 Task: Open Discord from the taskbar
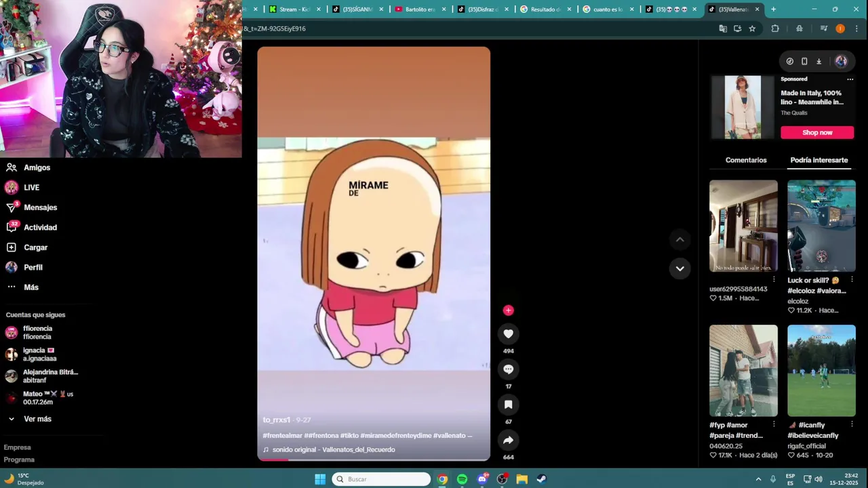pyautogui.click(x=482, y=479)
